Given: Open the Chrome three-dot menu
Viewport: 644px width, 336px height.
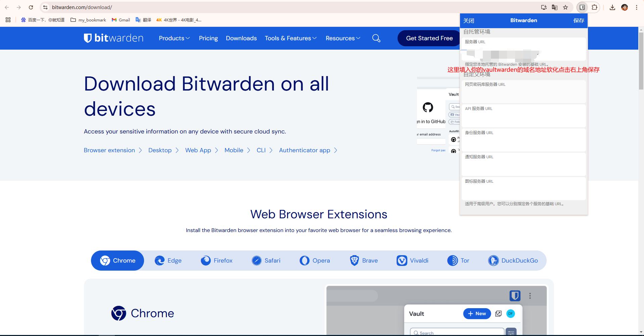Looking at the screenshot, I should tap(637, 7).
